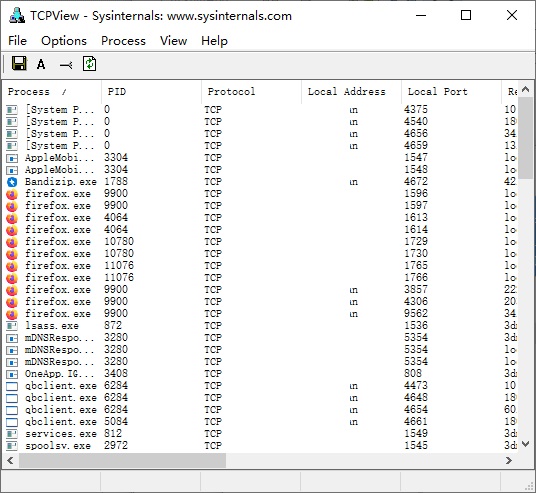
Task: Click the Save toolbar icon
Action: coord(19,64)
